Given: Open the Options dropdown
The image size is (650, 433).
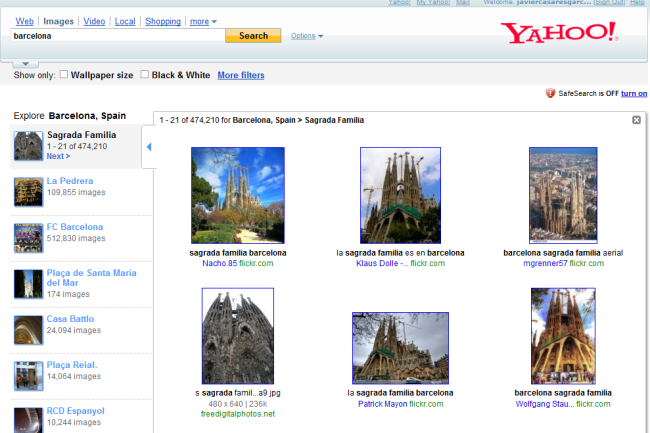Looking at the screenshot, I should 307,36.
